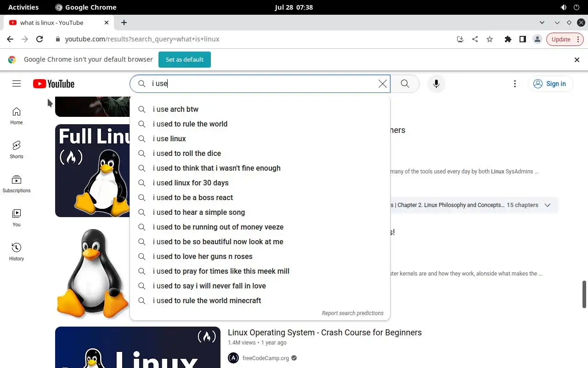Open Chrome profile avatar
The height and width of the screenshot is (368, 588).
tap(537, 39)
